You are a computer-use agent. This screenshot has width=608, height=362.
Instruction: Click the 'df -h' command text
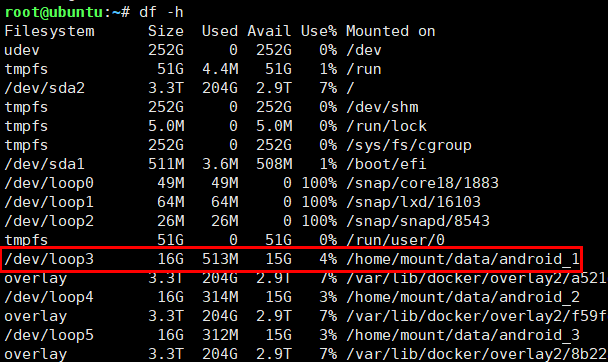point(161,12)
